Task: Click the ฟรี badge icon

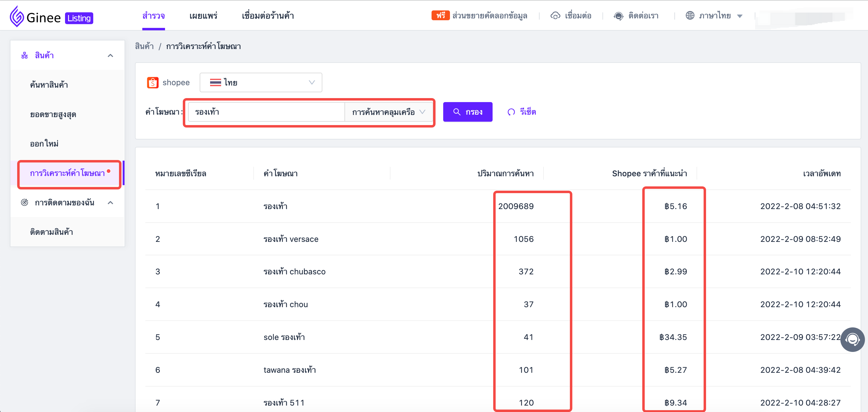Action: pyautogui.click(x=440, y=16)
